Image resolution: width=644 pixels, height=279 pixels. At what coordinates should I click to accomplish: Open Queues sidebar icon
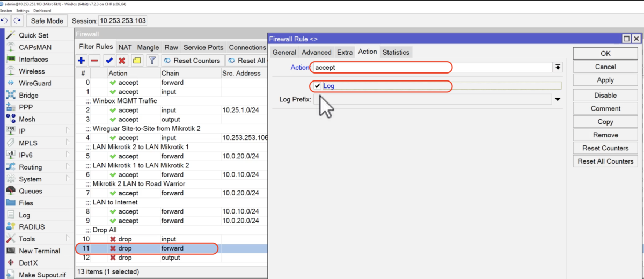[x=11, y=191]
